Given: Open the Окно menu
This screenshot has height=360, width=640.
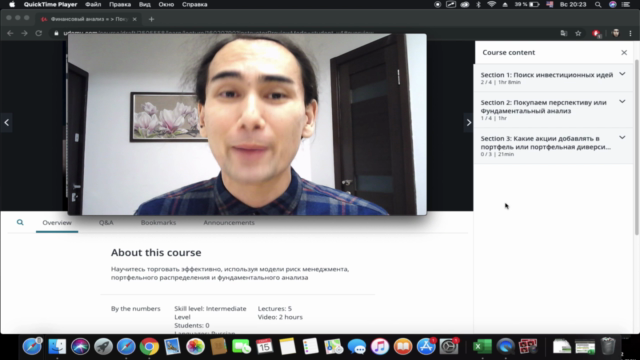Looking at the screenshot, I should pyautogui.click(x=166, y=4).
